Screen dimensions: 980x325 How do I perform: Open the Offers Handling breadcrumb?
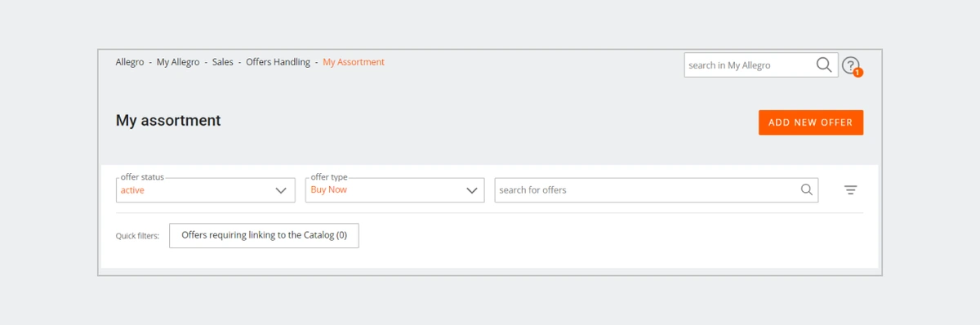278,62
